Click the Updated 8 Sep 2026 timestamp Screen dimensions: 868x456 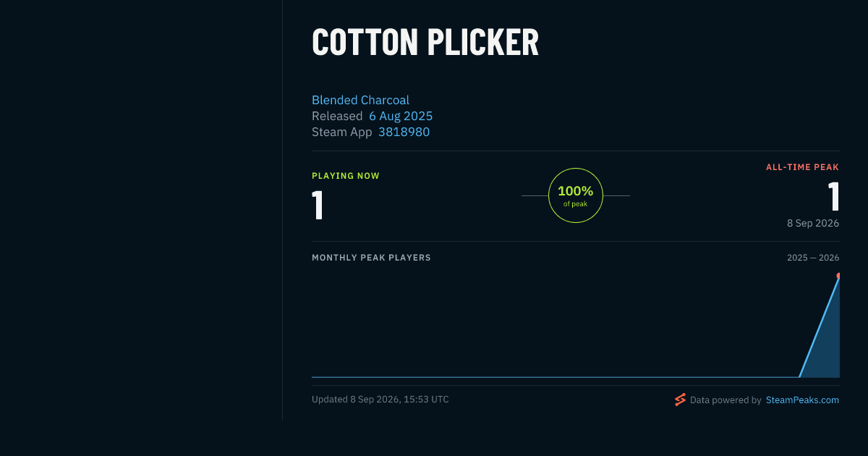[x=380, y=400]
